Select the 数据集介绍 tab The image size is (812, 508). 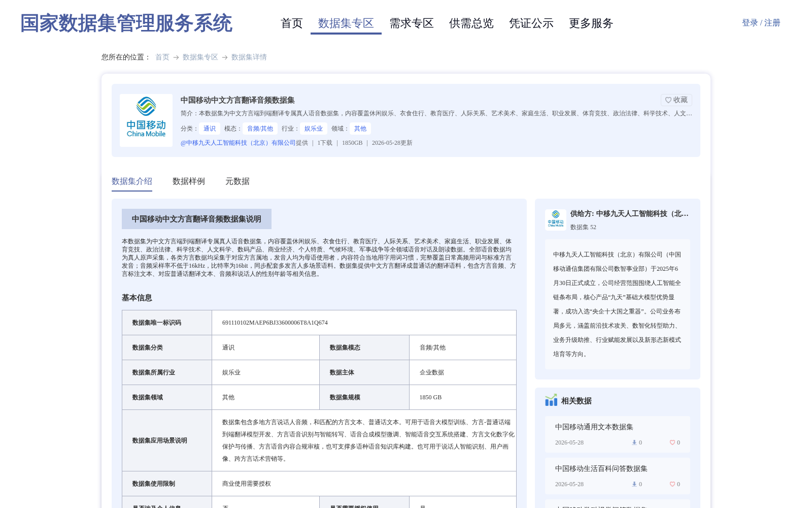(132, 181)
